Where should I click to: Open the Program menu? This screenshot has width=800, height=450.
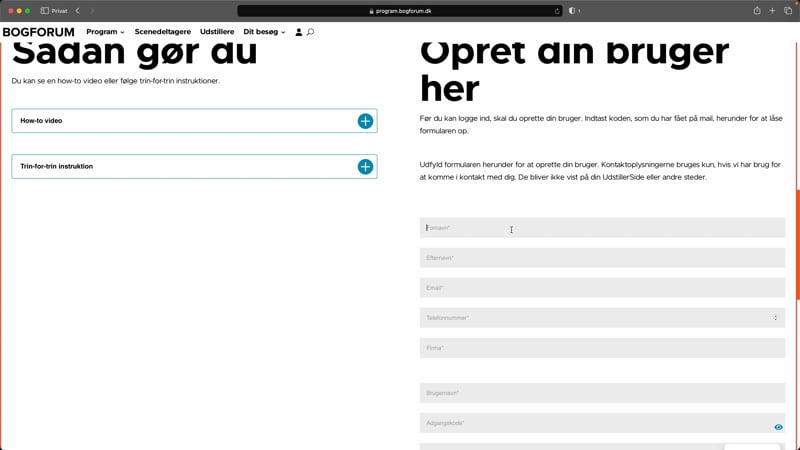click(x=105, y=32)
